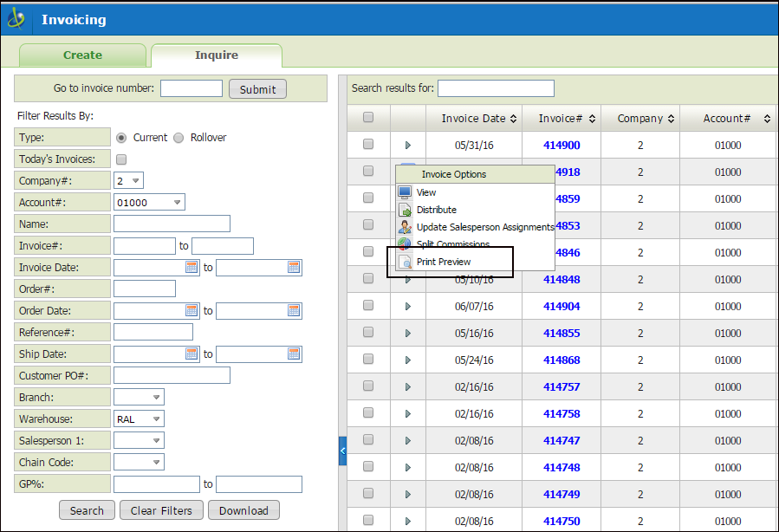The image size is (779, 532).
Task: Switch to the Create tab
Action: (82, 55)
